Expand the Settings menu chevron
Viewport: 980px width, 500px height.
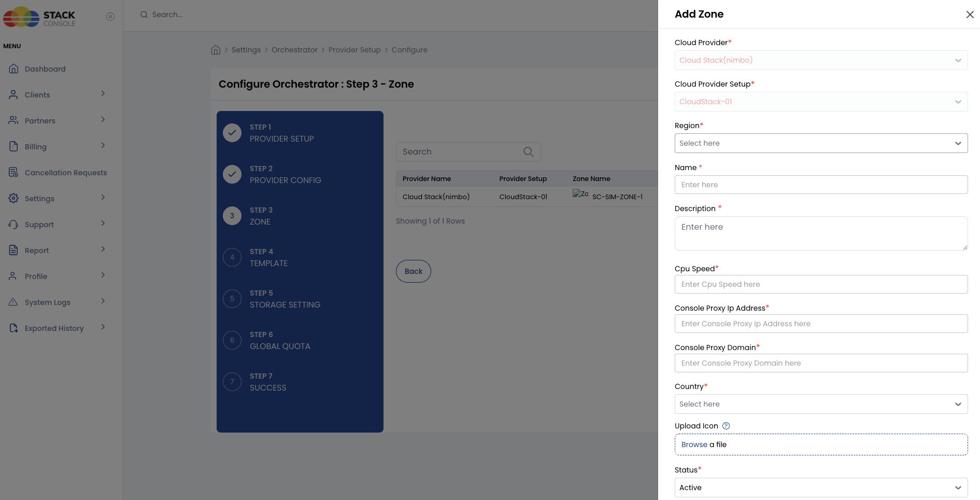pos(103,198)
